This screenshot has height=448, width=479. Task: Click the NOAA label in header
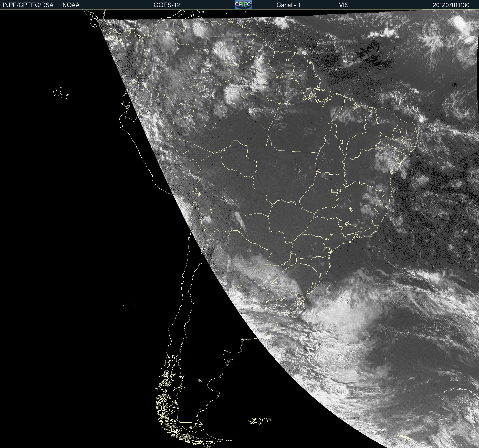click(x=71, y=5)
